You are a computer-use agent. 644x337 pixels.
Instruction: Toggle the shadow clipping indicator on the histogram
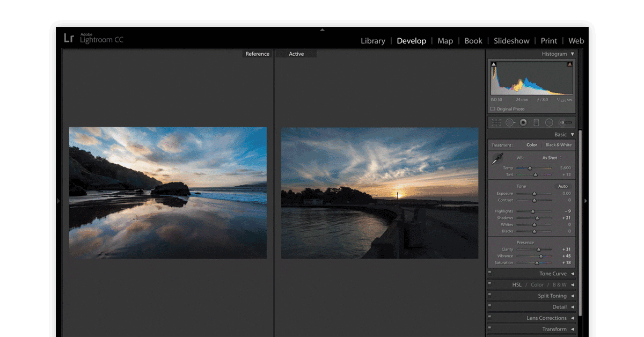(x=493, y=63)
